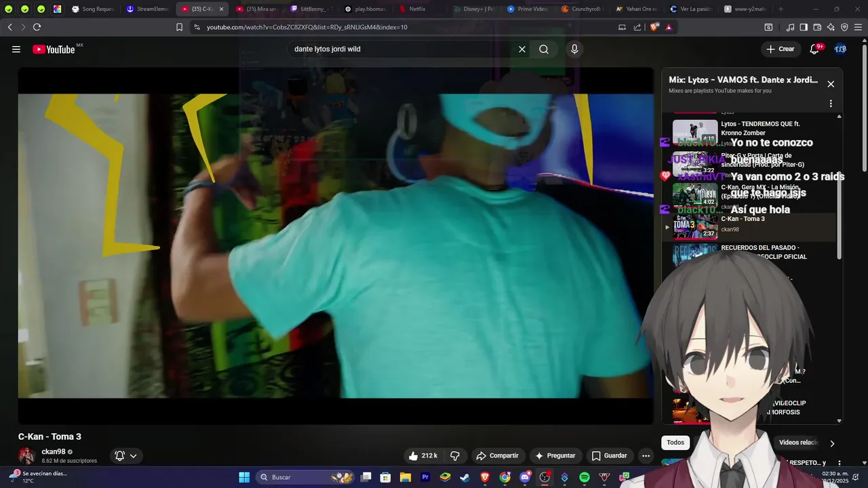Open the browser main hamburger menu

click(858, 27)
